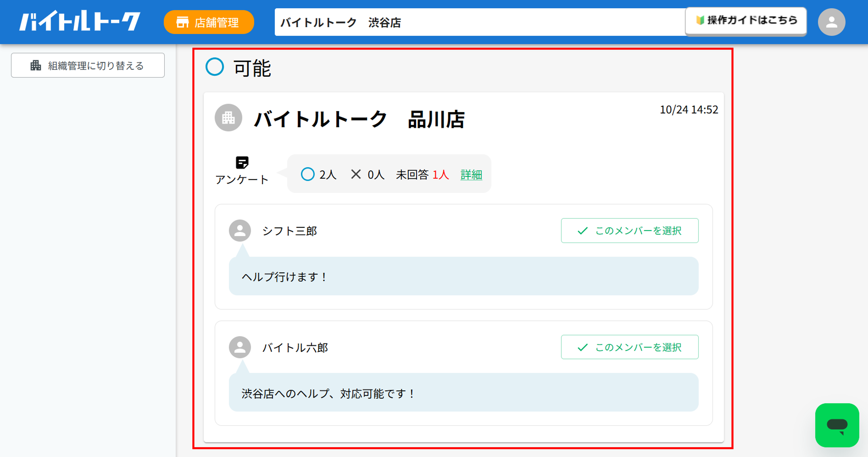The width and height of the screenshot is (868, 457).
Task: Click the ヘルプ行けます！ message bubble
Action: [x=464, y=276]
